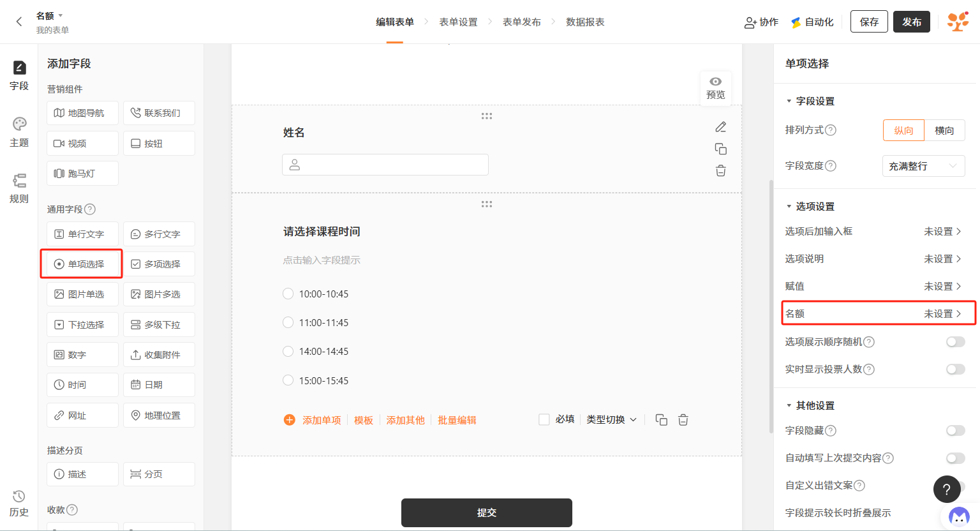
Task: Delete the 姓名 field
Action: 721,170
